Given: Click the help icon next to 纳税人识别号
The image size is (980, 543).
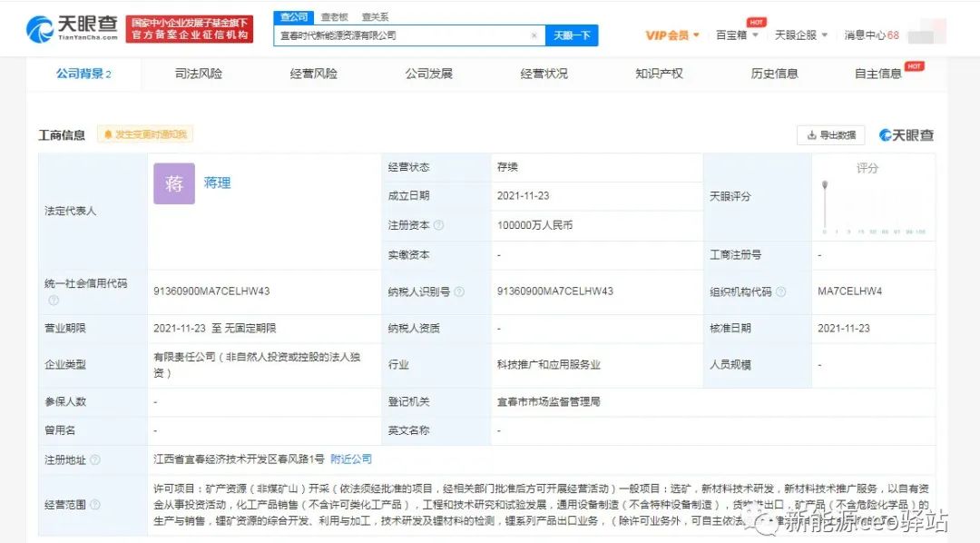Looking at the screenshot, I should pos(459,291).
